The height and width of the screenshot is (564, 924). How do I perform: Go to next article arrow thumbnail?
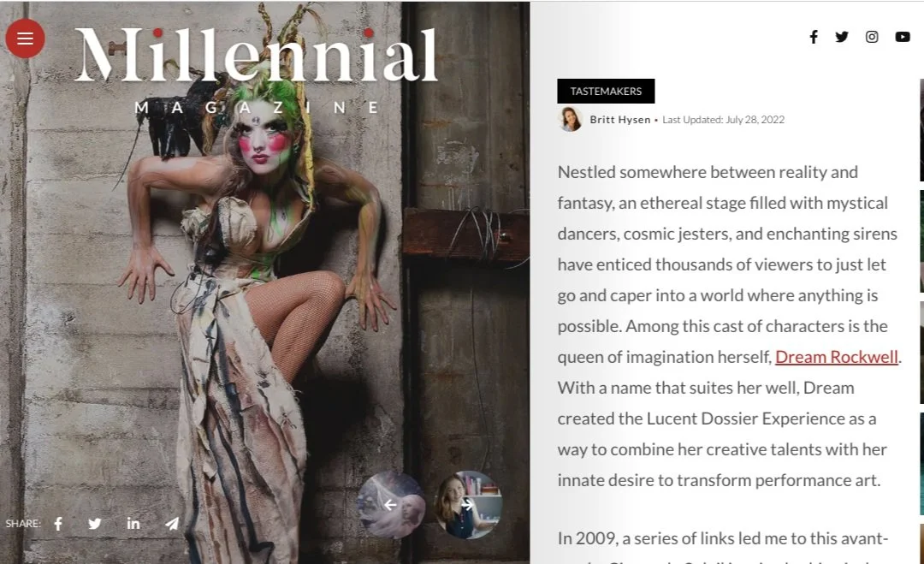[x=468, y=504]
